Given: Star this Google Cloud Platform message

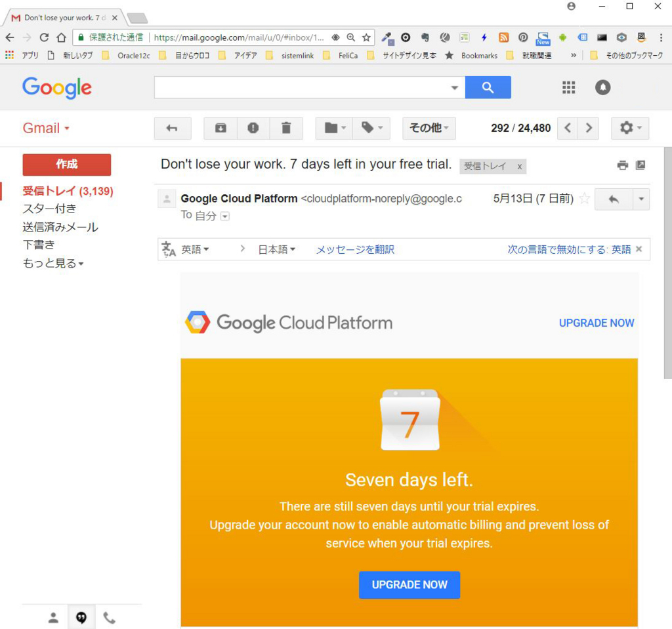Looking at the screenshot, I should 584,198.
